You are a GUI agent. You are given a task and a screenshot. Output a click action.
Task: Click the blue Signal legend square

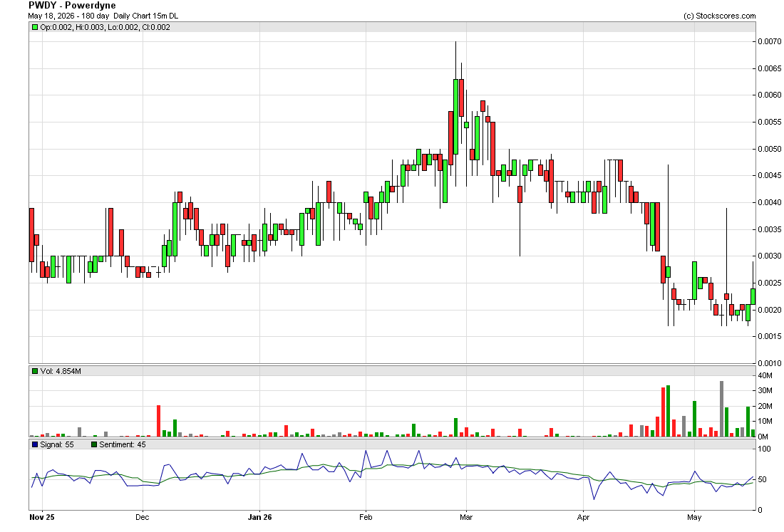pos(34,444)
